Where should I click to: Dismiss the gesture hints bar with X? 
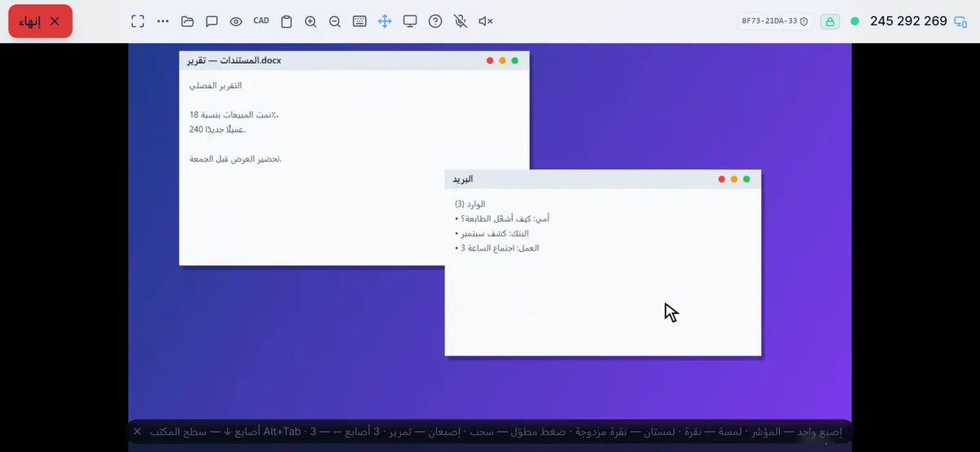[x=137, y=431]
